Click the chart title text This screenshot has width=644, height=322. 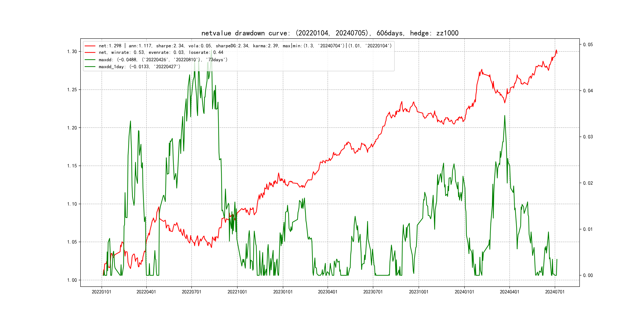pyautogui.click(x=330, y=33)
